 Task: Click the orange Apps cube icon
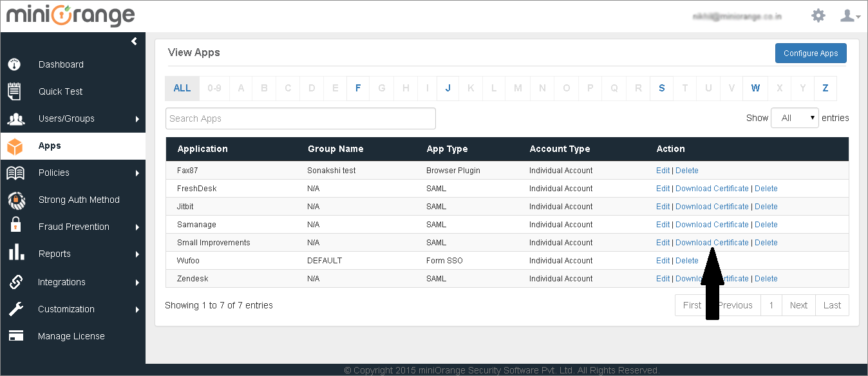coord(15,146)
